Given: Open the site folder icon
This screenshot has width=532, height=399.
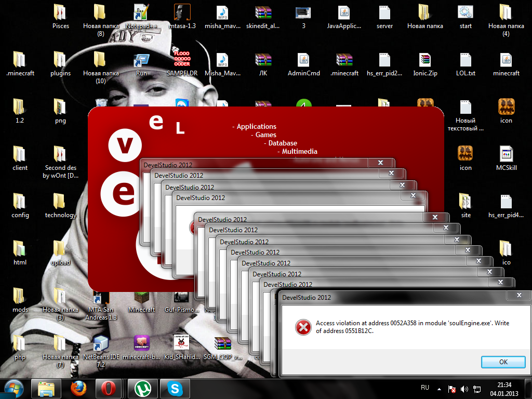Looking at the screenshot, I should tap(465, 206).
